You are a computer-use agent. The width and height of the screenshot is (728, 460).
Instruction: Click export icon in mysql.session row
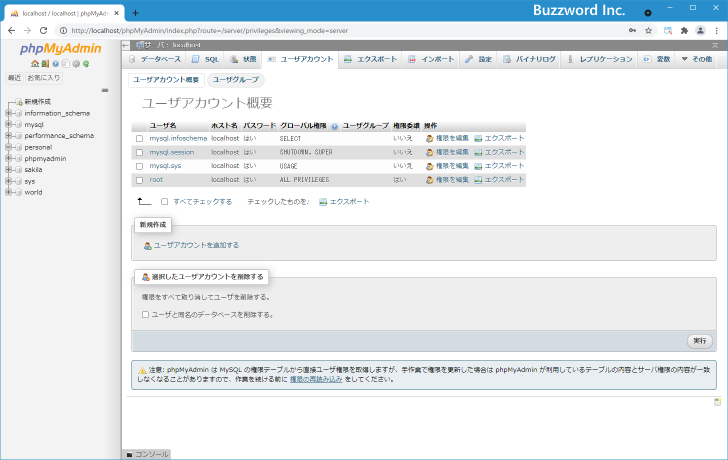478,152
